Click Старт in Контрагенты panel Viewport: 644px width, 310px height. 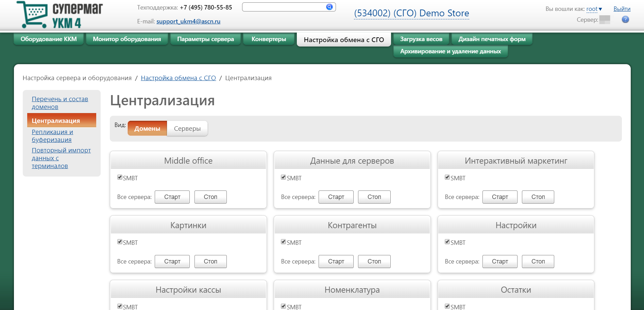336,261
